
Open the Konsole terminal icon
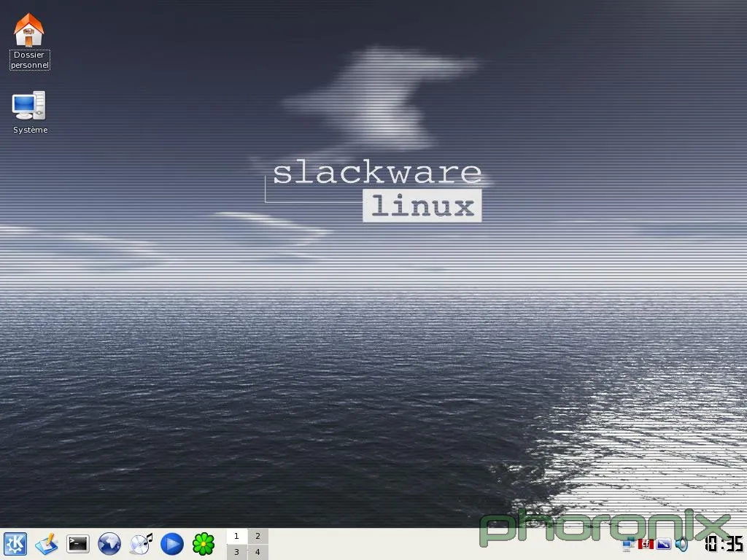coord(77,544)
